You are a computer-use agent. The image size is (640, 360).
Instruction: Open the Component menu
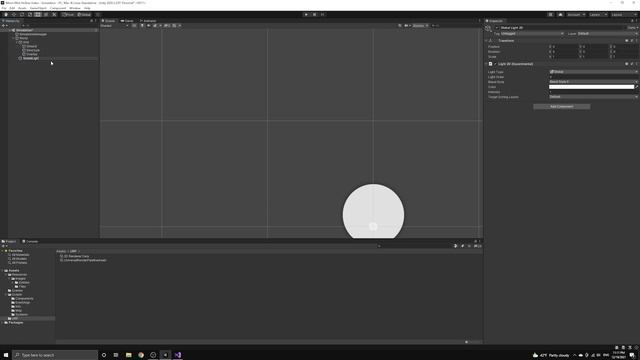[58, 8]
